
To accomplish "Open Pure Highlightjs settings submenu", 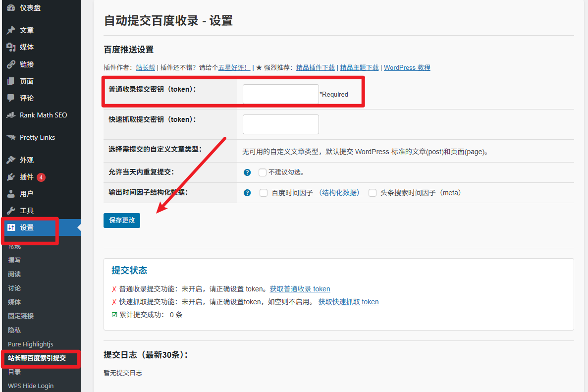I will (x=30, y=344).
